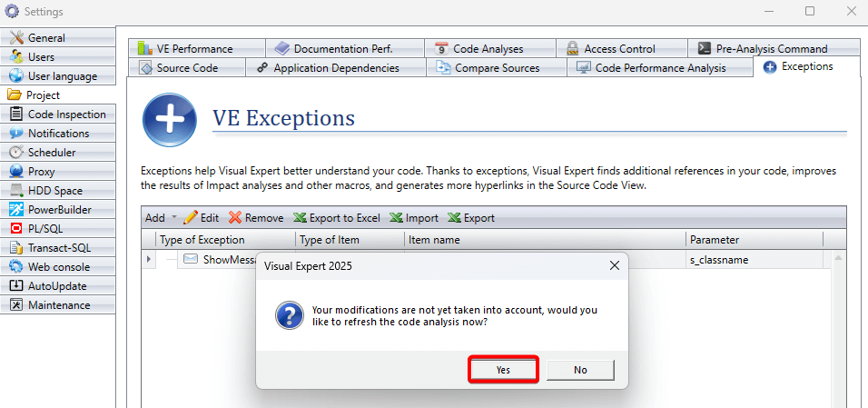
Task: Click the Code Inspection clipboard icon
Action: point(17,114)
